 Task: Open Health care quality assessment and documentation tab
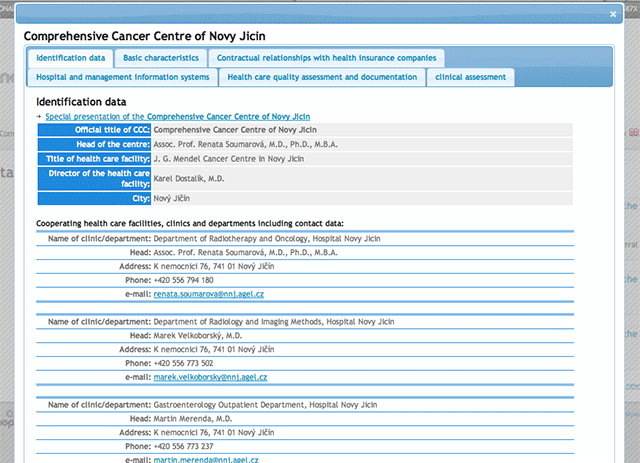pyautogui.click(x=322, y=77)
